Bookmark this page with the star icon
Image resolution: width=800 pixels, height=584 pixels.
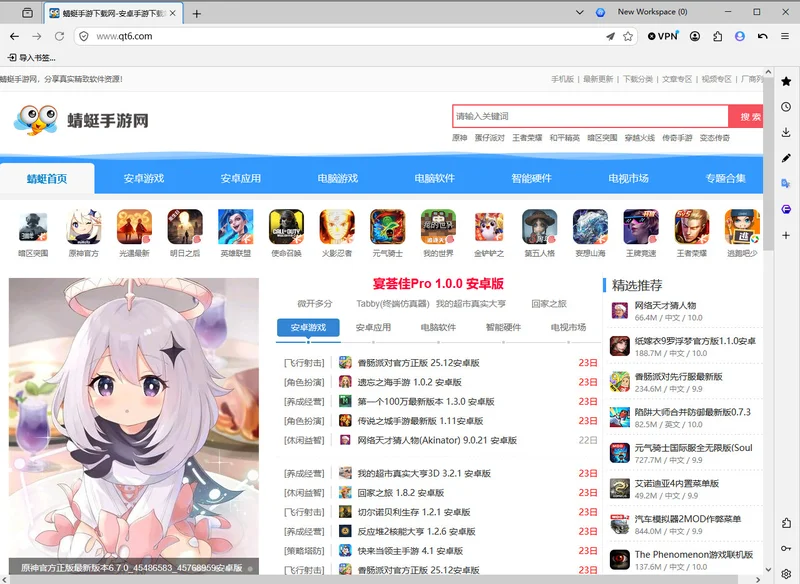(x=628, y=36)
